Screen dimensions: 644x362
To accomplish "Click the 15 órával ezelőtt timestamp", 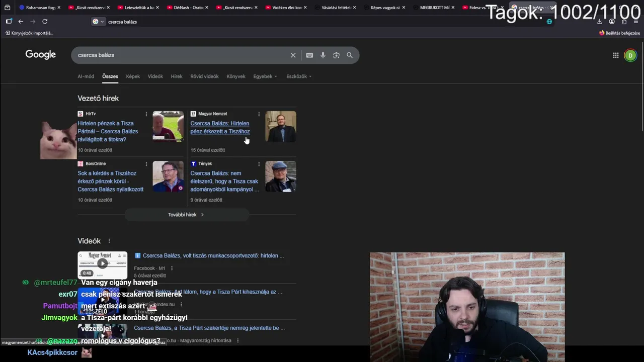I will pos(208,150).
